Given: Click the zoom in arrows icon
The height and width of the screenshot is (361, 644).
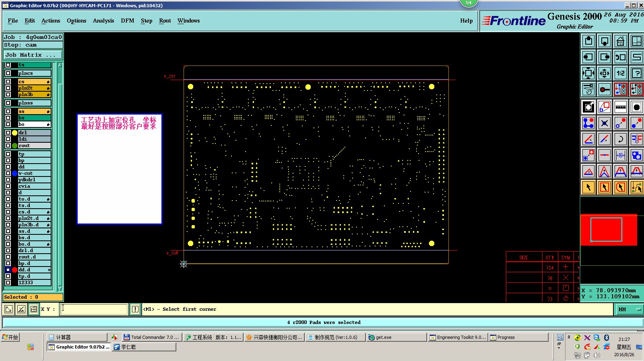Looking at the screenshot, I should (588, 73).
